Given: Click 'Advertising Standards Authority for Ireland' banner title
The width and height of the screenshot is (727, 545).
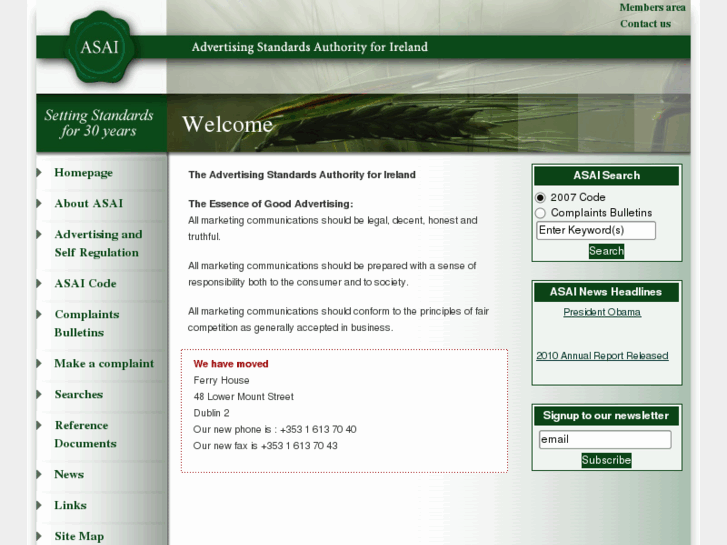Looking at the screenshot, I should coord(310,47).
